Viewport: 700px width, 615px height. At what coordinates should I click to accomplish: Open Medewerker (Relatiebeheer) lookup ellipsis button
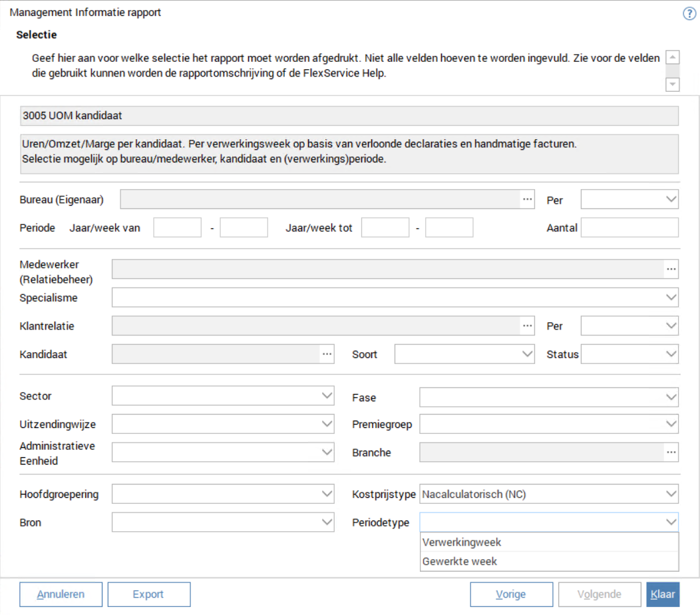pyautogui.click(x=671, y=268)
